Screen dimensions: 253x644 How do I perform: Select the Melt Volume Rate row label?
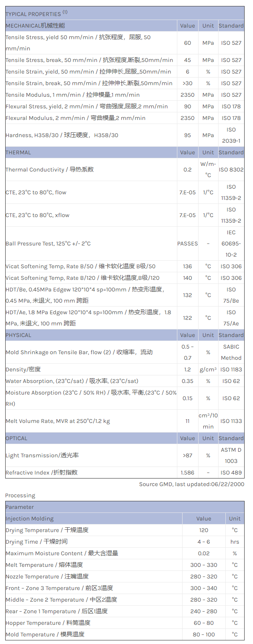58,421
